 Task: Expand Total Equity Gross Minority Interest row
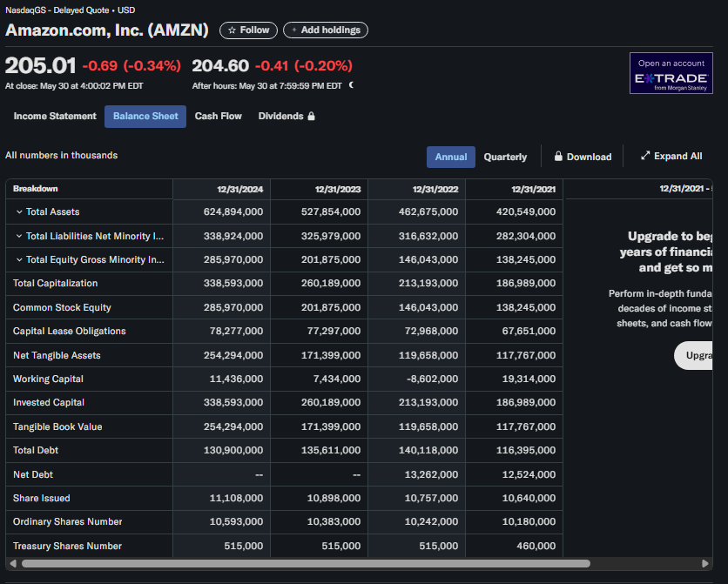19,259
